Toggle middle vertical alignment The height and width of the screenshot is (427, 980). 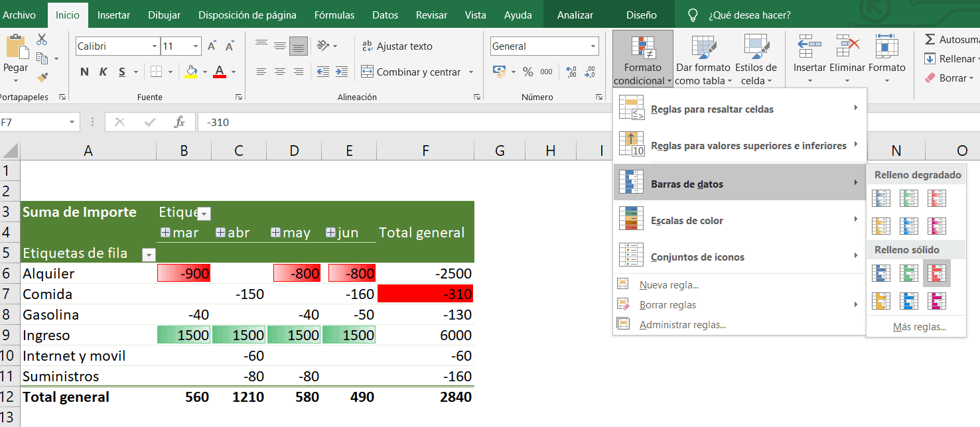pos(280,46)
